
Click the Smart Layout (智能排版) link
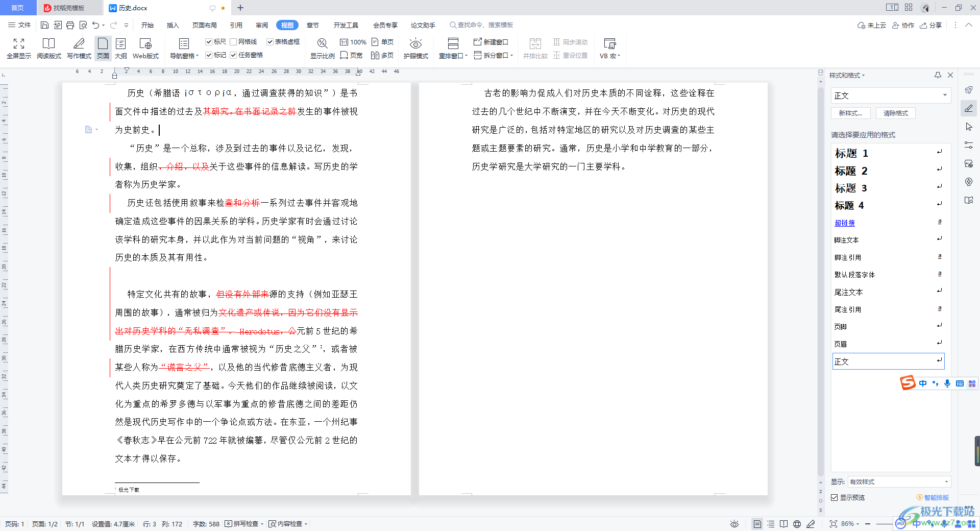pos(933,497)
